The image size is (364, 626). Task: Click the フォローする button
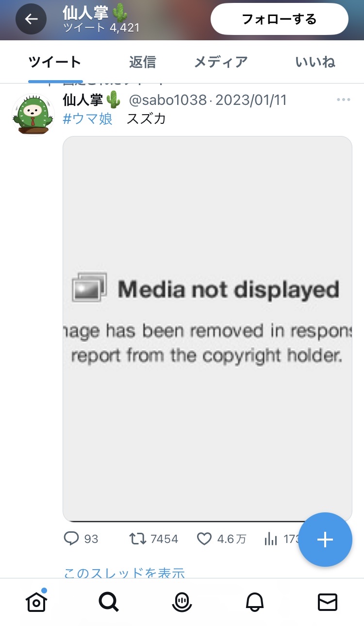point(280,19)
